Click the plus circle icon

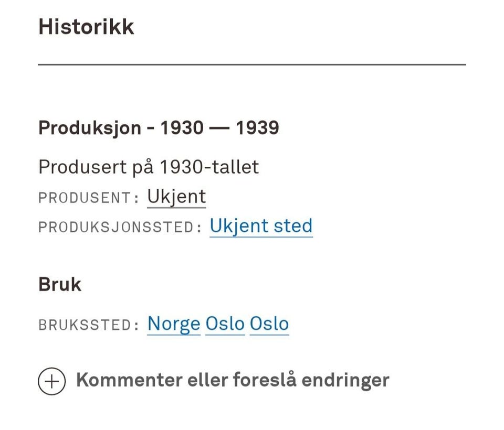51,381
